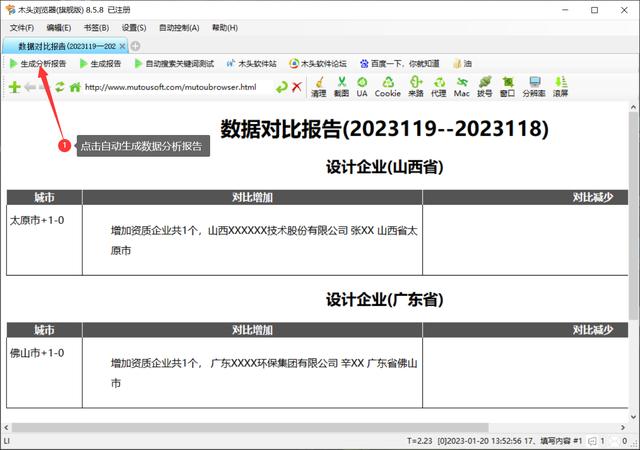The width and height of the screenshot is (640, 450).
Task: Click the status bar message icon
Action: tap(592, 441)
